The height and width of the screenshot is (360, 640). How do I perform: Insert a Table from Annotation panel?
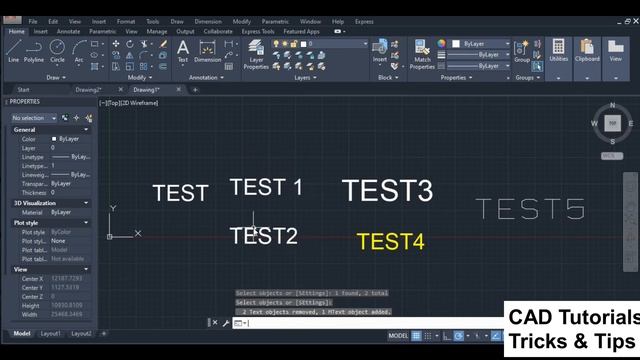(x=229, y=66)
